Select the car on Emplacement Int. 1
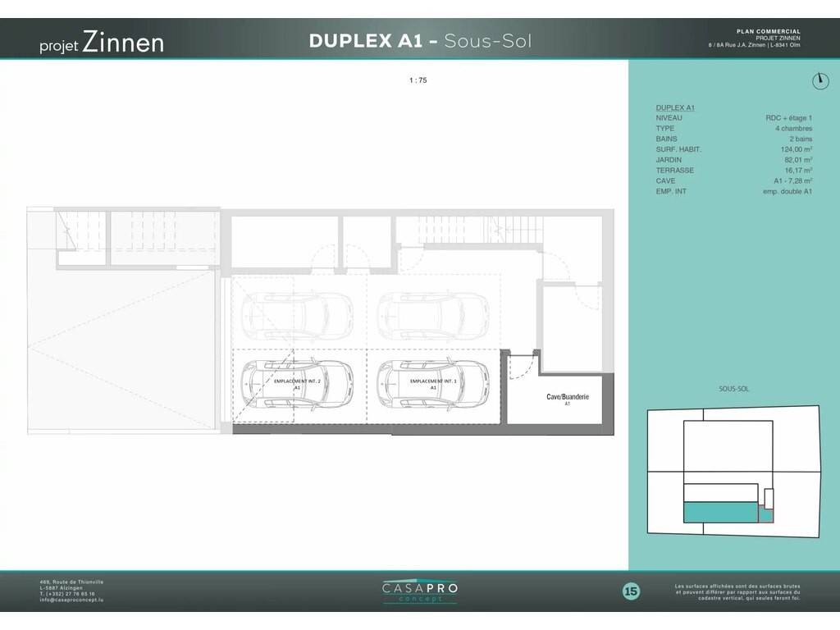The height and width of the screenshot is (630, 840). tap(432, 383)
